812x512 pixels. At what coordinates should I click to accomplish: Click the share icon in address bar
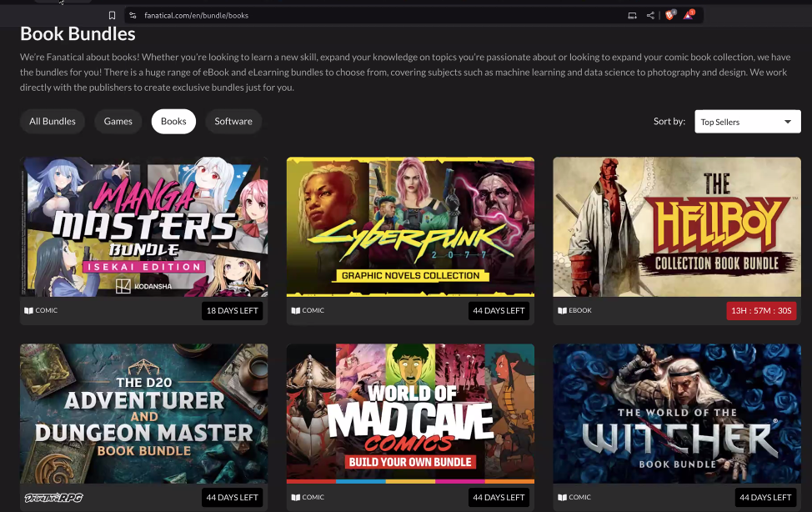click(x=650, y=16)
